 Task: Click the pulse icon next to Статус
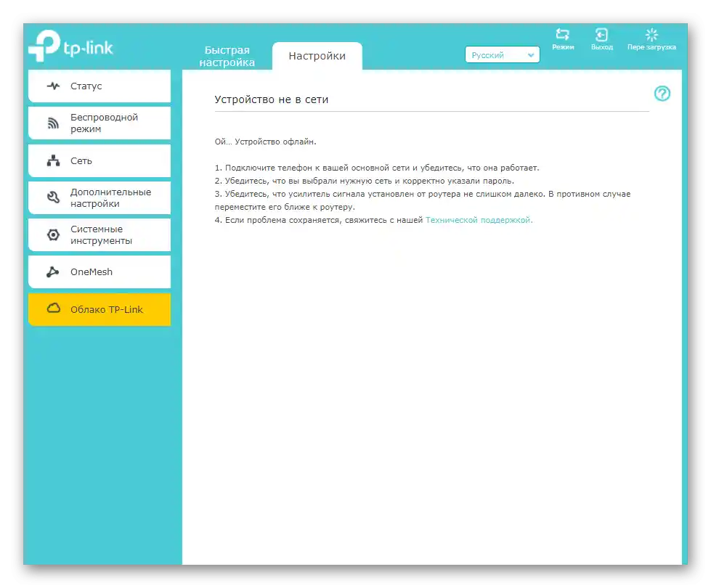(54, 86)
